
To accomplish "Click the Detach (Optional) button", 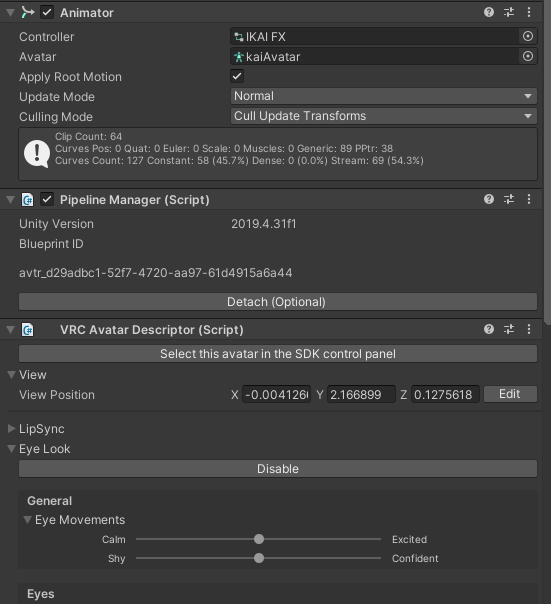I will 278,302.
